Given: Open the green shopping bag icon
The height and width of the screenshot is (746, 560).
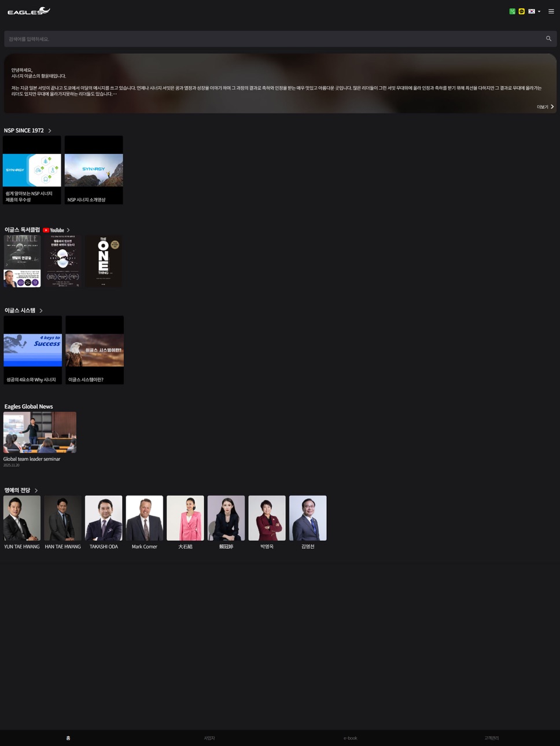Looking at the screenshot, I should 512,11.
